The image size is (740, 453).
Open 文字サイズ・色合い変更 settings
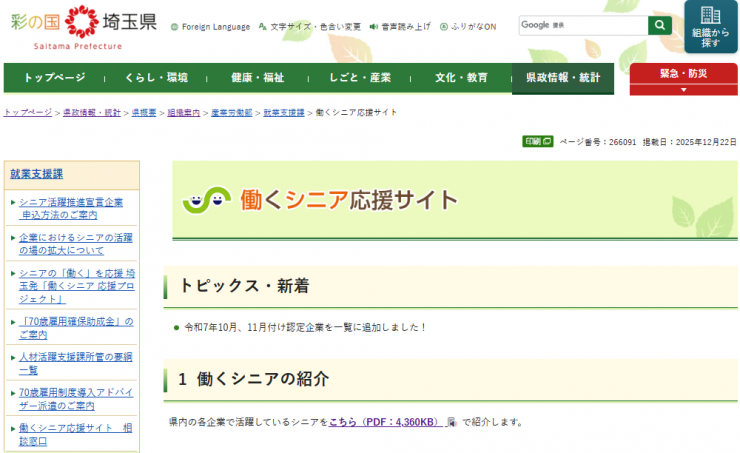(310, 27)
